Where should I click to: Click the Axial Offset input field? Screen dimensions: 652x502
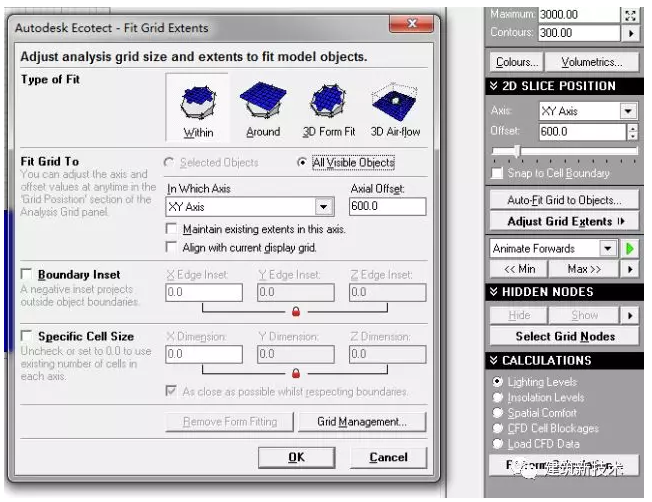(388, 206)
